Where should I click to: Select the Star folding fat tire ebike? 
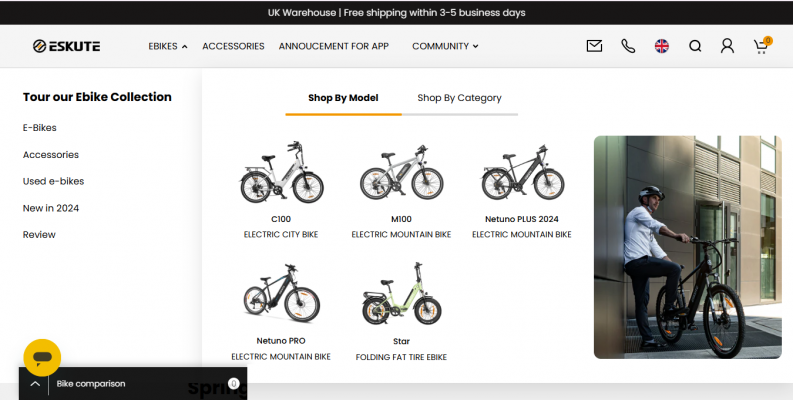[x=401, y=296]
